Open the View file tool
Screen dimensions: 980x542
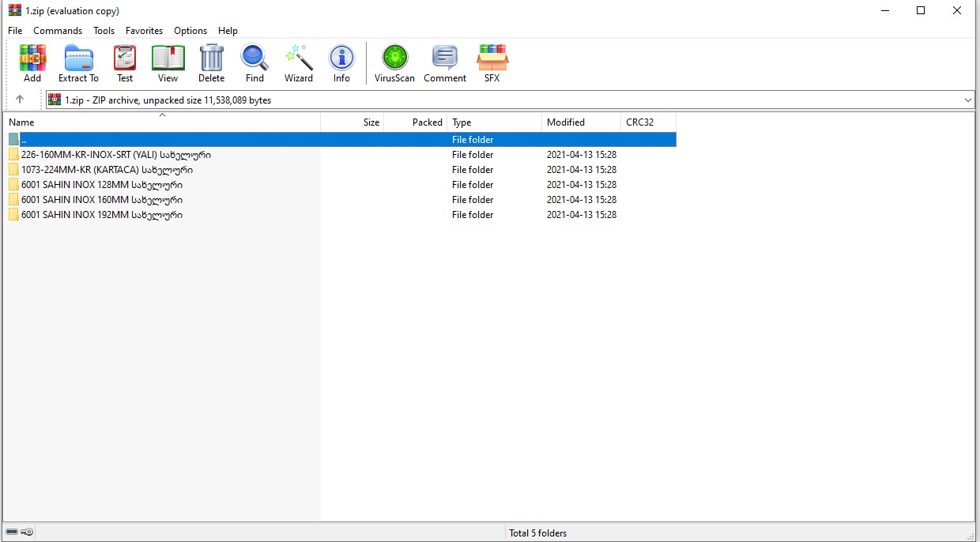tap(168, 63)
